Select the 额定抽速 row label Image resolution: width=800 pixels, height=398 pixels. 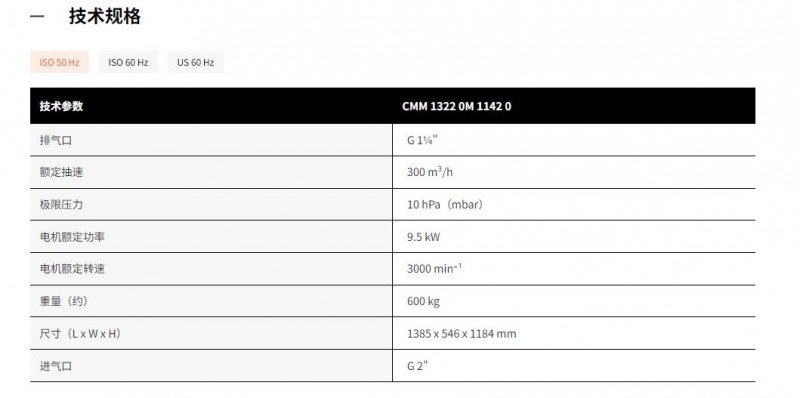pos(61,172)
